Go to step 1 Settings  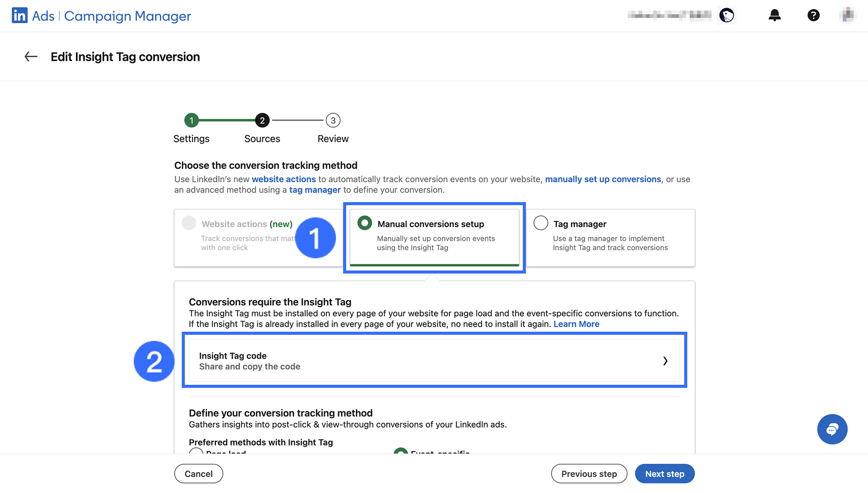191,120
